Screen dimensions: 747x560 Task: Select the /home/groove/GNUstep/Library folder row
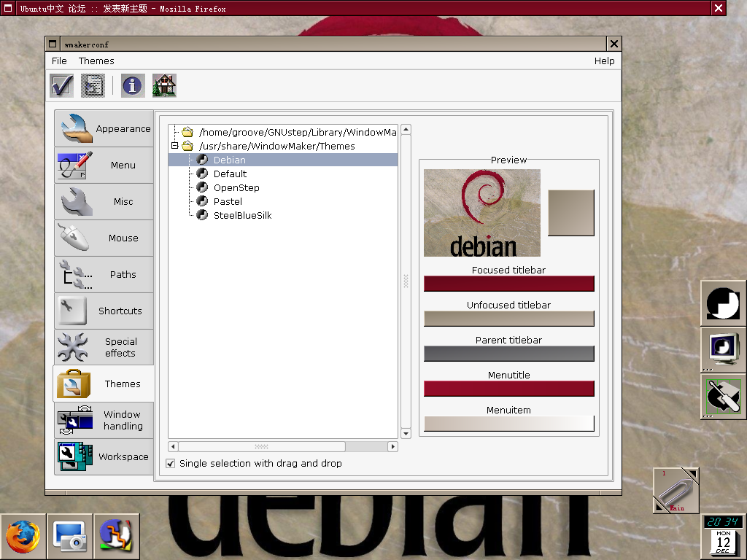click(x=283, y=132)
